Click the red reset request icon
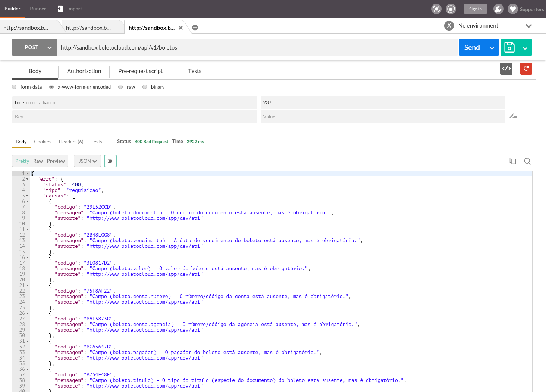Viewport: 546px width, 392px height. 526,69
